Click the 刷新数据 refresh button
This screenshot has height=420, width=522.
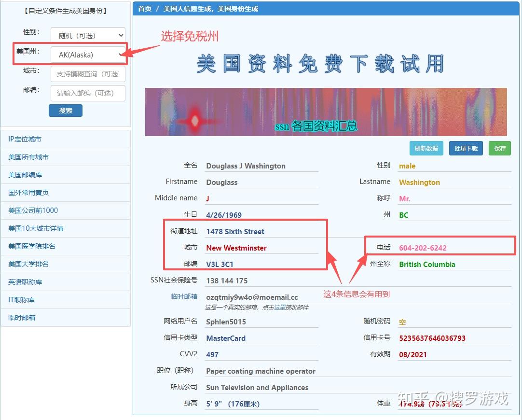pyautogui.click(x=426, y=148)
